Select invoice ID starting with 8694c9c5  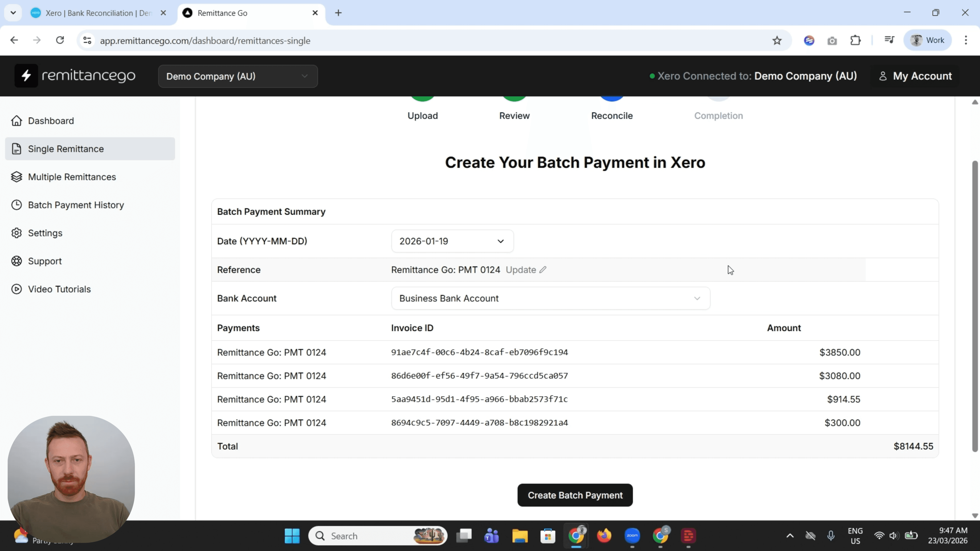[479, 423]
